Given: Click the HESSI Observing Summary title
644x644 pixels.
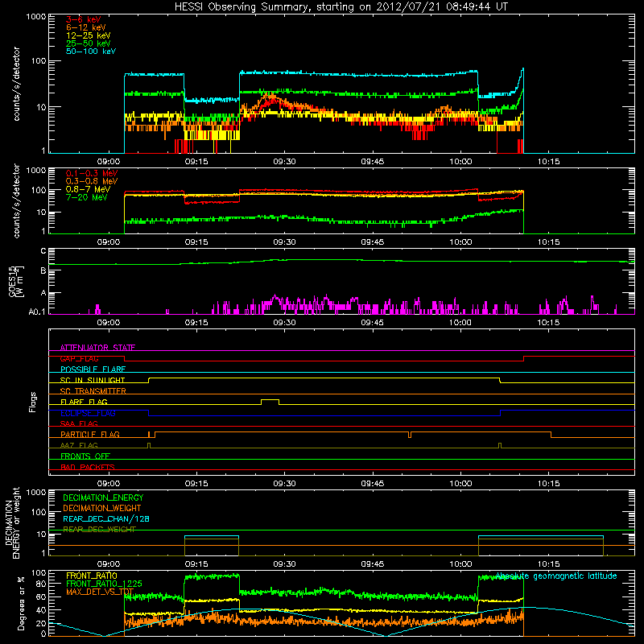Looking at the screenshot, I should click(x=341, y=7).
